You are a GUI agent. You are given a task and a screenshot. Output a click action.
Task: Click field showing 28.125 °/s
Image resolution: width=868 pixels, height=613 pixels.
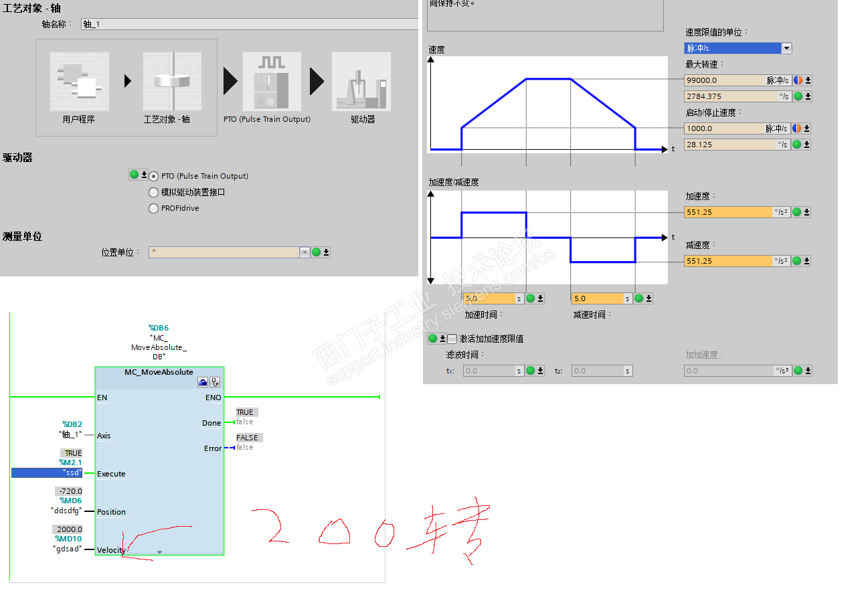pos(737,145)
